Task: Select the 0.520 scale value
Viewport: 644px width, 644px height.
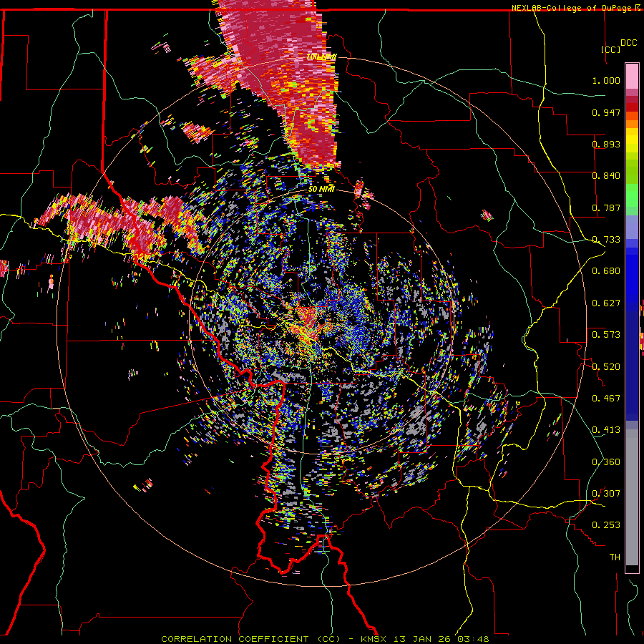Action: coord(606,367)
